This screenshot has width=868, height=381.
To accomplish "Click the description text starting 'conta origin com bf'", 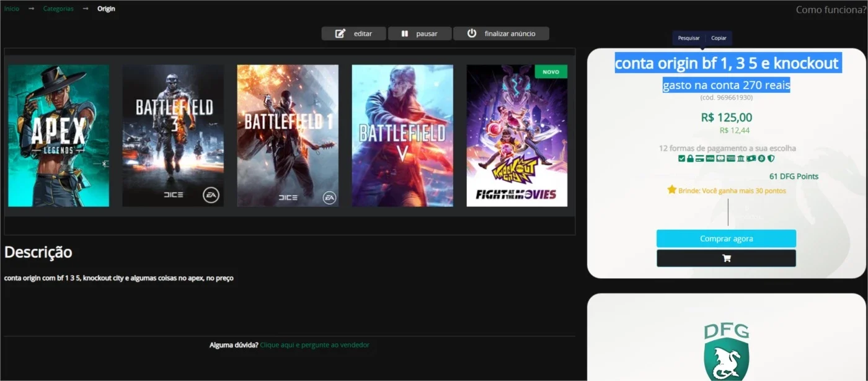I will coord(119,278).
